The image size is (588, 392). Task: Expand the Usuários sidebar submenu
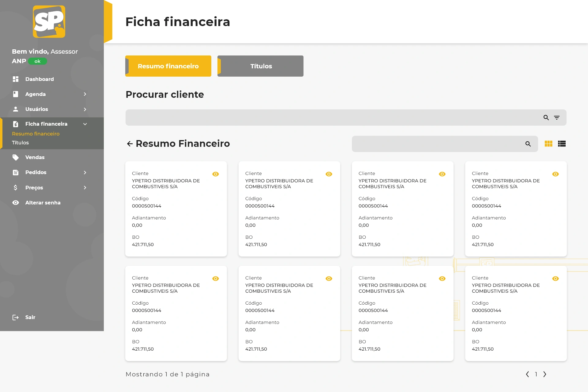(x=85, y=109)
